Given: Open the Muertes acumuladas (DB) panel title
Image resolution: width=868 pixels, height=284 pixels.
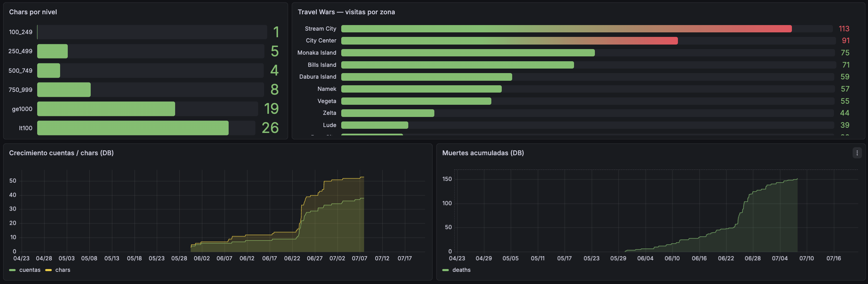Looking at the screenshot, I should tap(483, 153).
